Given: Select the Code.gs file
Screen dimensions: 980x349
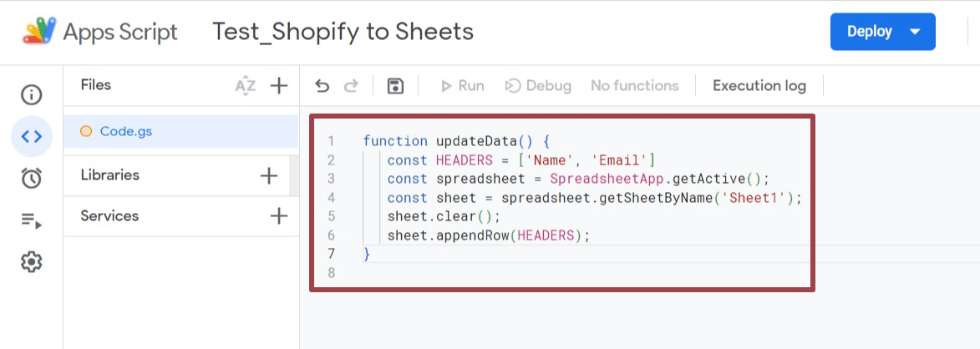Looking at the screenshot, I should tap(181, 132).
